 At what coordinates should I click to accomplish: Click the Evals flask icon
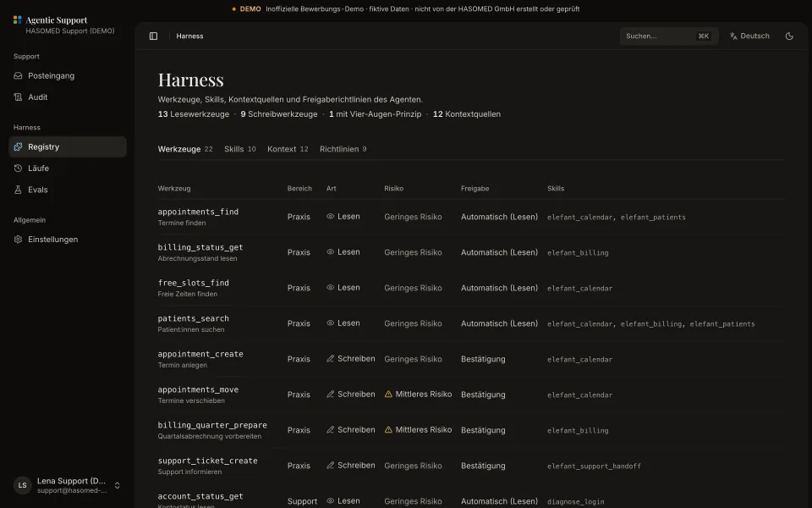tap(18, 190)
